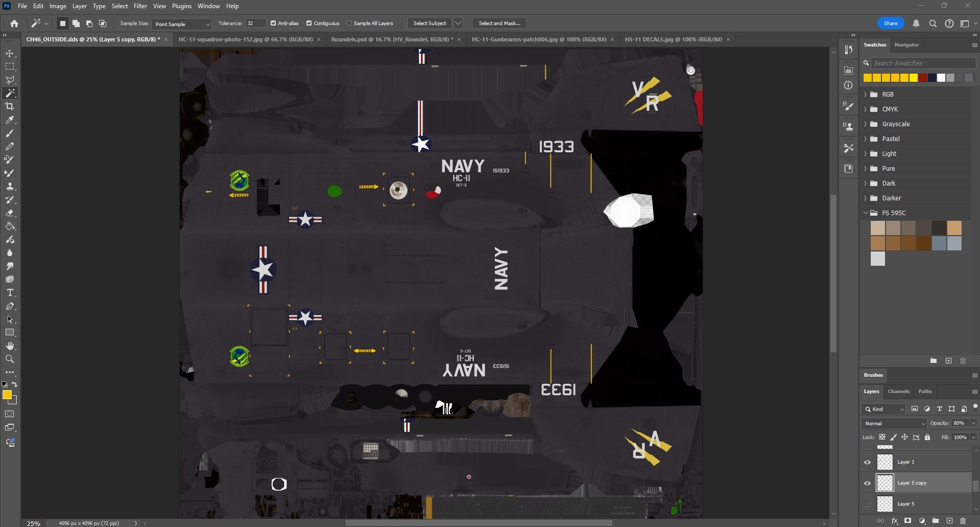Screen dimensions: 980x527
Task: Open the Sample Size dropdown
Action: pos(181,24)
